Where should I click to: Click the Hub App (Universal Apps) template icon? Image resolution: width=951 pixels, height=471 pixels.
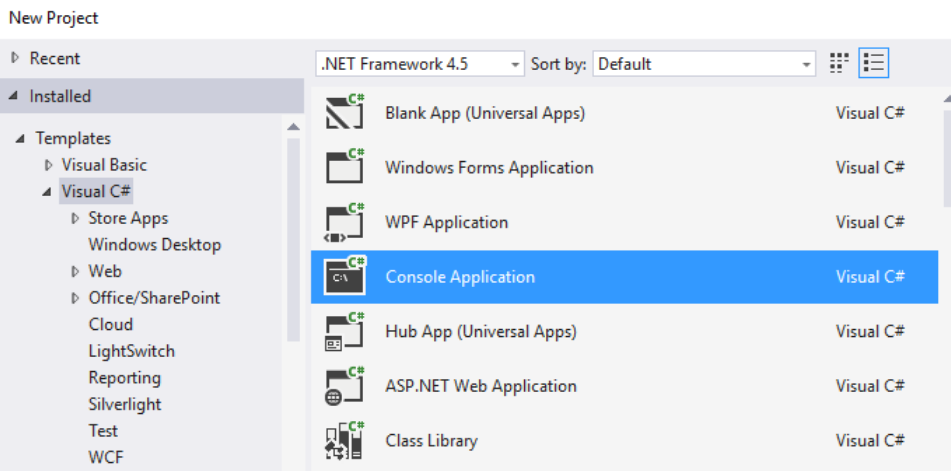coord(344,331)
